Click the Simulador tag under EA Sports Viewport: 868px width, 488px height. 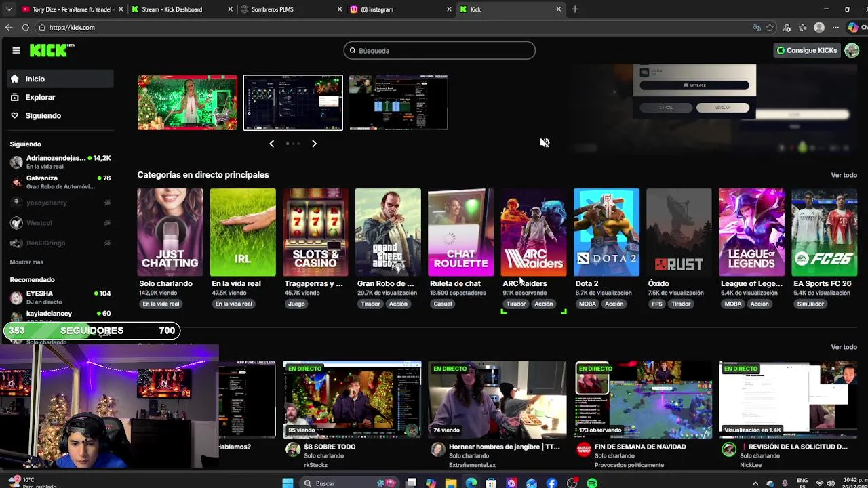pos(811,304)
